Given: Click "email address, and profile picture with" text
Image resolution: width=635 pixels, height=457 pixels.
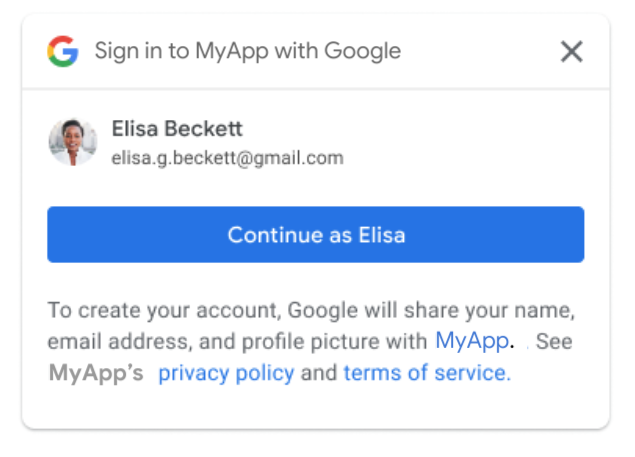Looking at the screenshot, I should (237, 341).
